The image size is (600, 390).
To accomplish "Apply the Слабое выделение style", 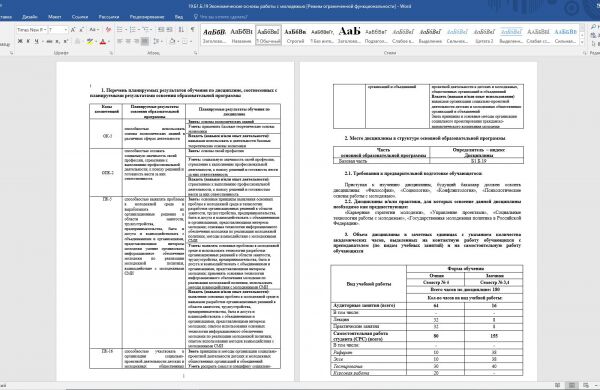I will (x=403, y=35).
